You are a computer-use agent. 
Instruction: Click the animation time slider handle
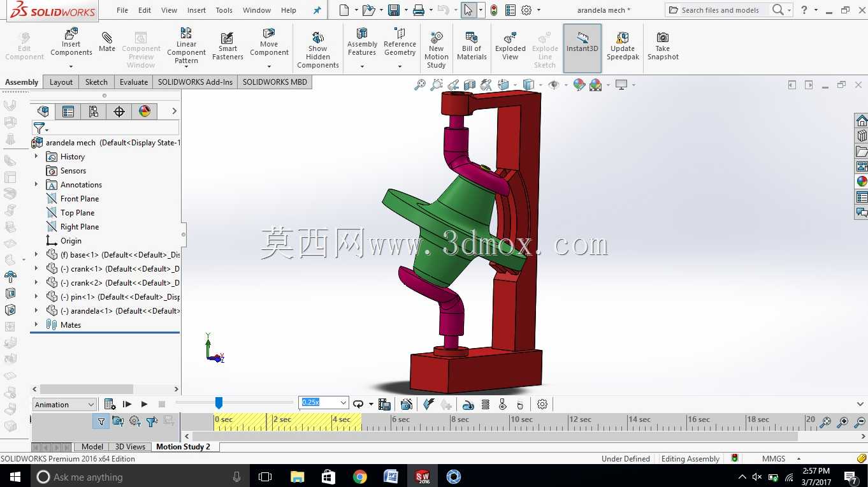(219, 402)
